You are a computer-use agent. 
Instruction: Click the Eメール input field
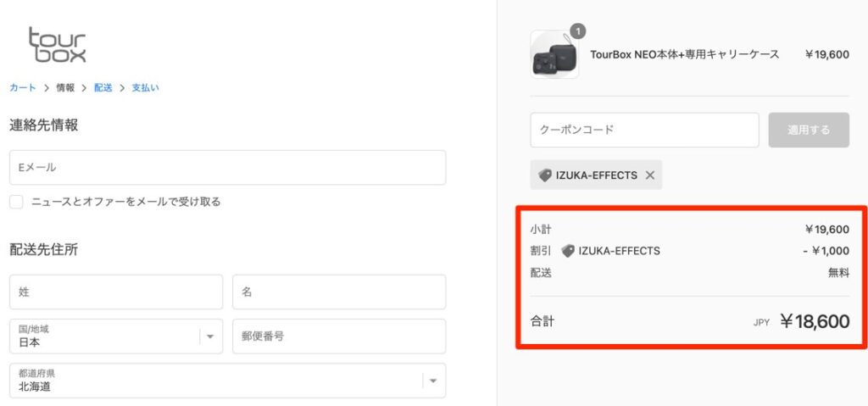click(227, 167)
